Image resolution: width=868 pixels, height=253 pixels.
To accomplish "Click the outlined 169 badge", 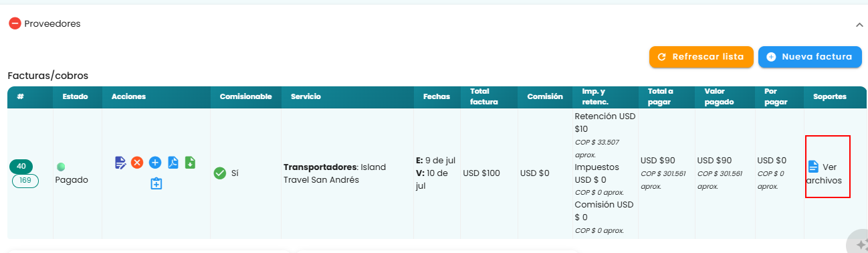I will (x=25, y=181).
